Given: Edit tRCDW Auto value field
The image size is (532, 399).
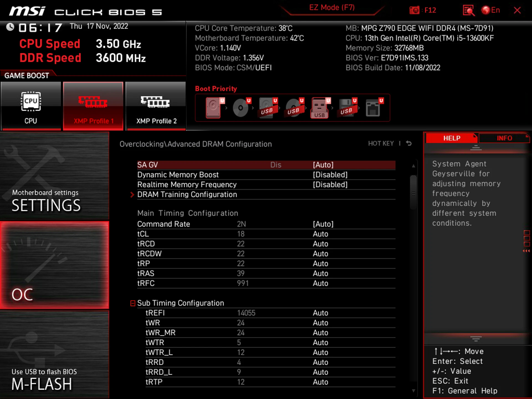Looking at the screenshot, I should coord(320,254).
